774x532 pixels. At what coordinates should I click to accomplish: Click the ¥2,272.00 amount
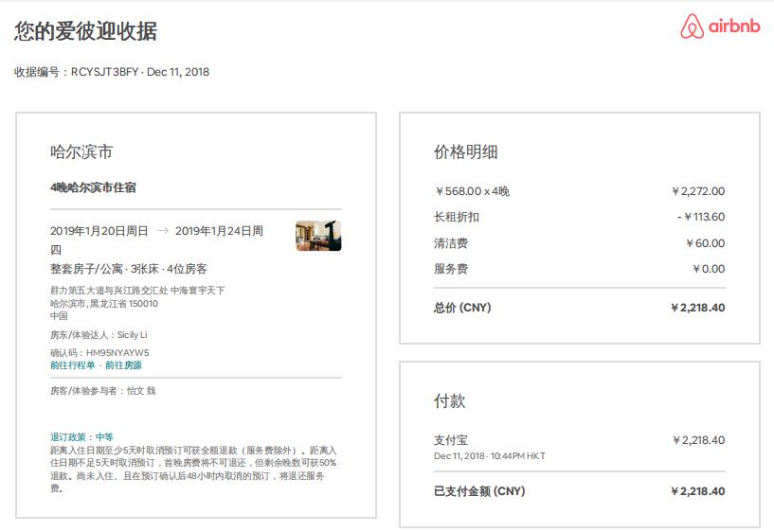pos(697,191)
